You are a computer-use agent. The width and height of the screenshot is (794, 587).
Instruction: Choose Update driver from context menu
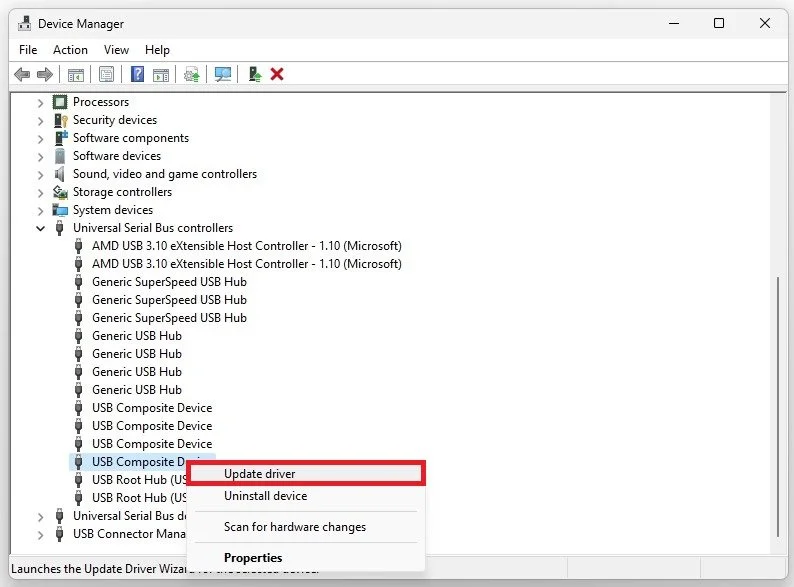(306, 474)
